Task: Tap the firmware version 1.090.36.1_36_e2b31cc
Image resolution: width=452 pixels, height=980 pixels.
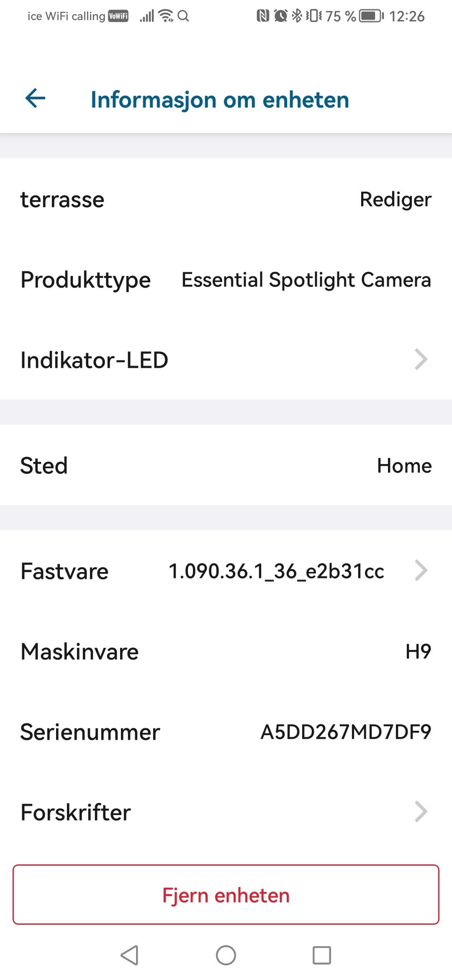Action: pyautogui.click(x=276, y=571)
